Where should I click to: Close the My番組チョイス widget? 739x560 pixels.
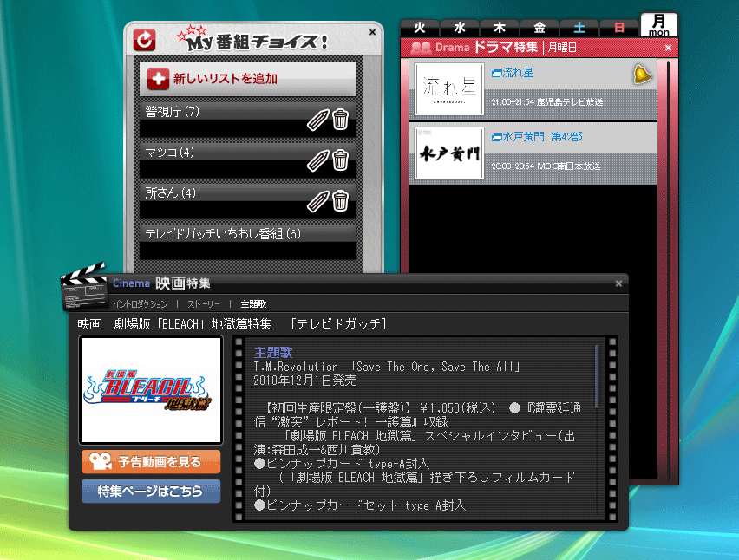[372, 32]
